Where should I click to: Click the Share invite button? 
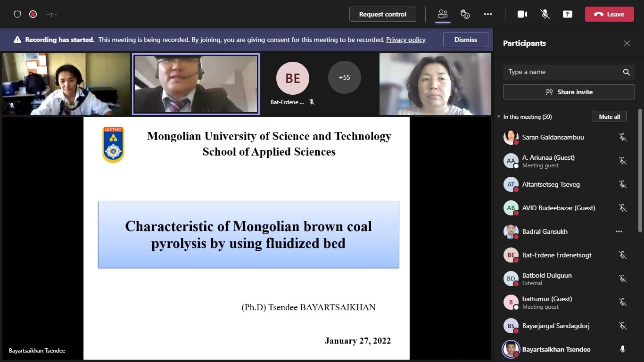pos(569,92)
